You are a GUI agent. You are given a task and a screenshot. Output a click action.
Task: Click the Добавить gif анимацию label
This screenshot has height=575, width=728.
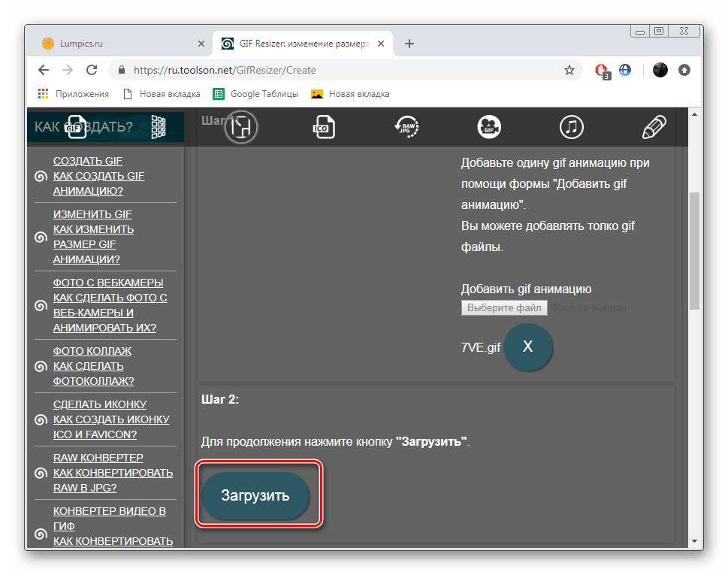(526, 289)
